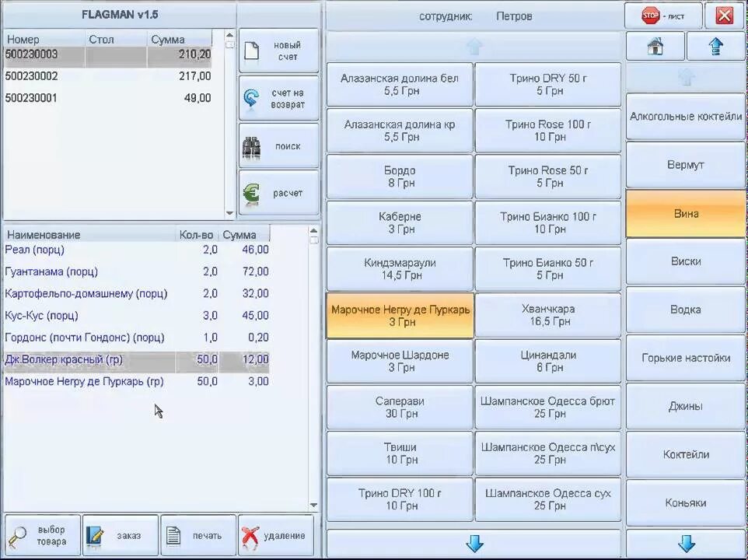Select the Алкогольные коктейли category
Viewport: 748px width, 560px height.
686,117
